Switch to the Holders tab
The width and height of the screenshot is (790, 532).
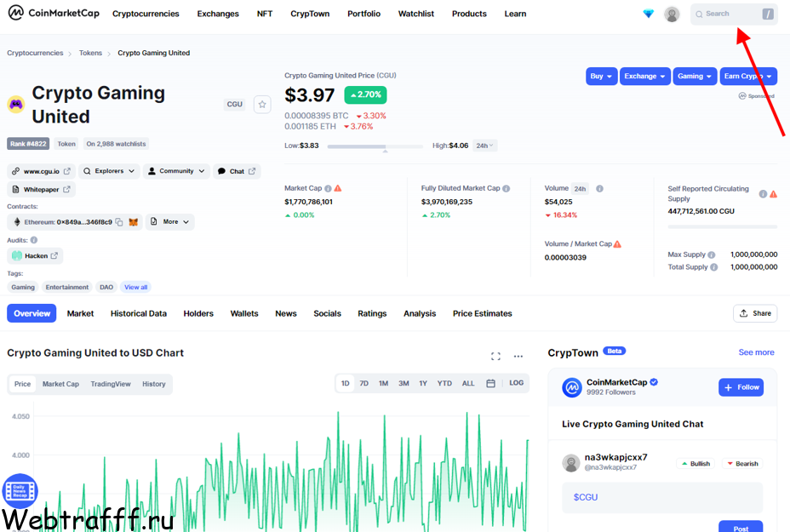[198, 313]
